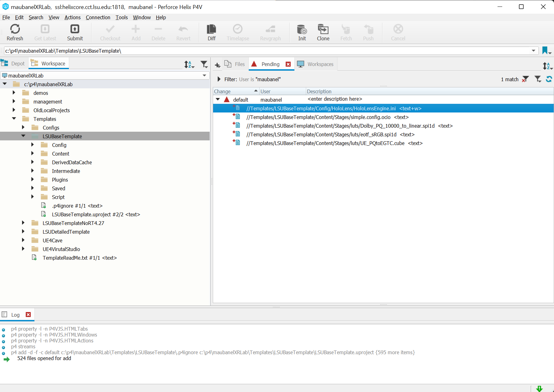Open the bookmark icon beside address bar
The width and height of the screenshot is (554, 392).
pyautogui.click(x=546, y=51)
